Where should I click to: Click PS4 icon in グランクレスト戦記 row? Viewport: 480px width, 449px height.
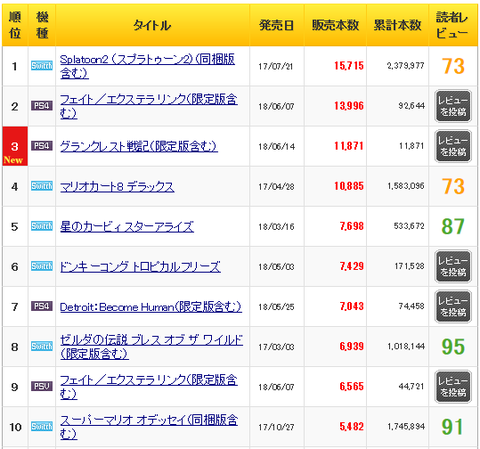[x=42, y=146]
